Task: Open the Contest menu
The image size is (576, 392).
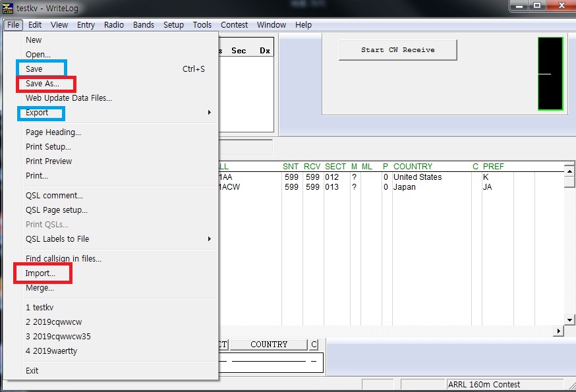Action: (234, 24)
